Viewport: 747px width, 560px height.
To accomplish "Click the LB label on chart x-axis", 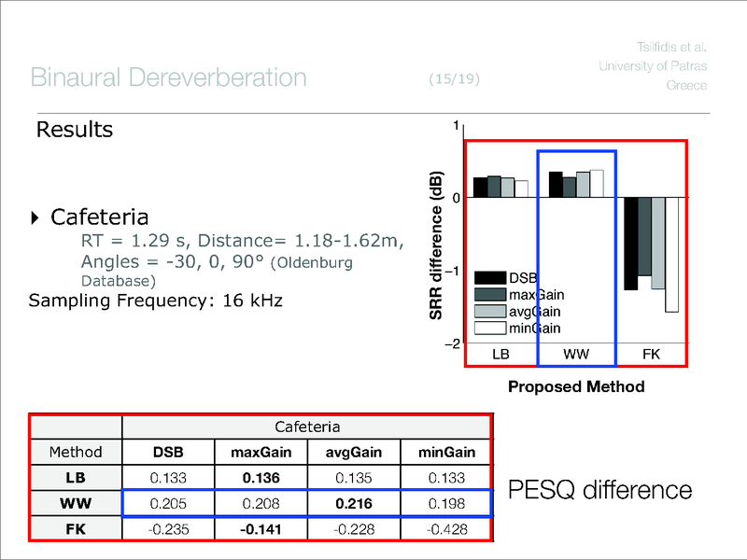I will tap(500, 356).
